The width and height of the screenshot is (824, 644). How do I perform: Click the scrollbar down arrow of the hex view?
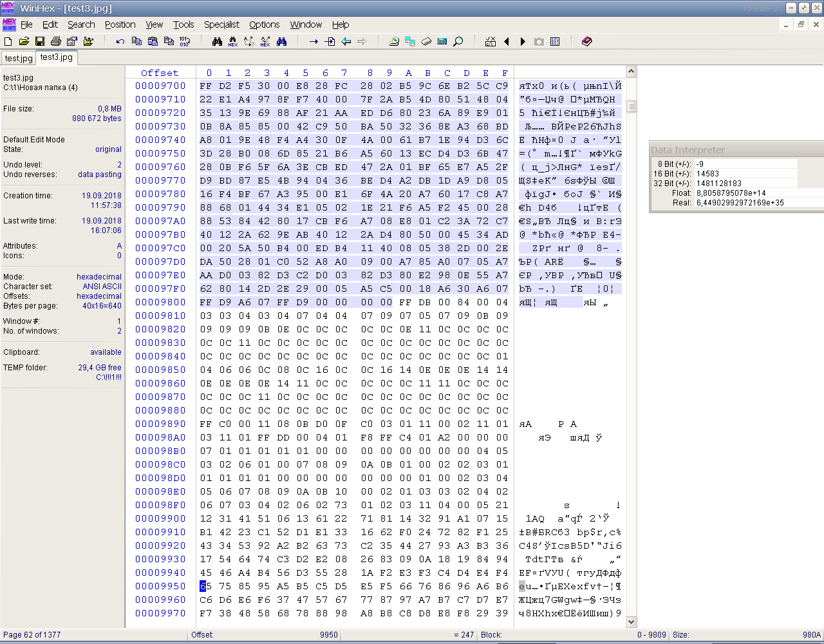pyautogui.click(x=632, y=622)
